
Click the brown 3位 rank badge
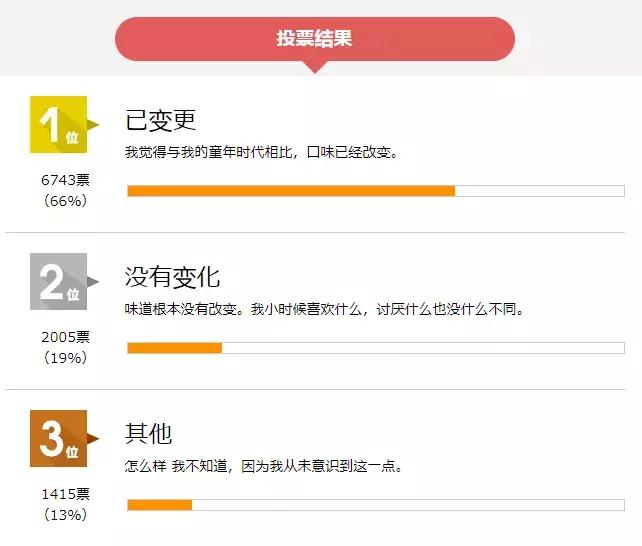[59, 439]
